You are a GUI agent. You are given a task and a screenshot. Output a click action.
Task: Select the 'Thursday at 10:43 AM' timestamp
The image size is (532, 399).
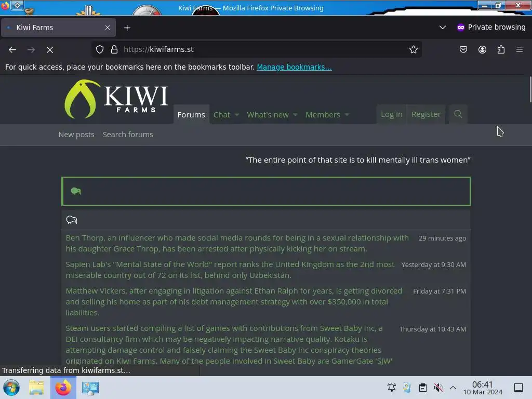tap(433, 329)
